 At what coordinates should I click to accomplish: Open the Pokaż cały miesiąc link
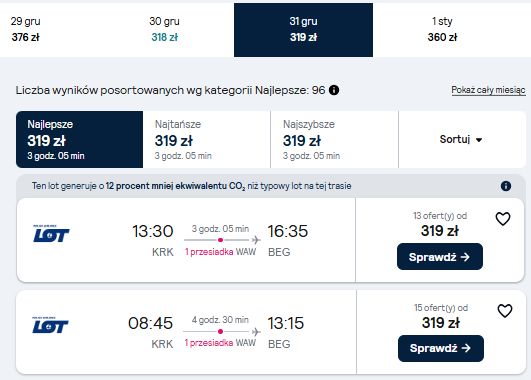tap(488, 90)
